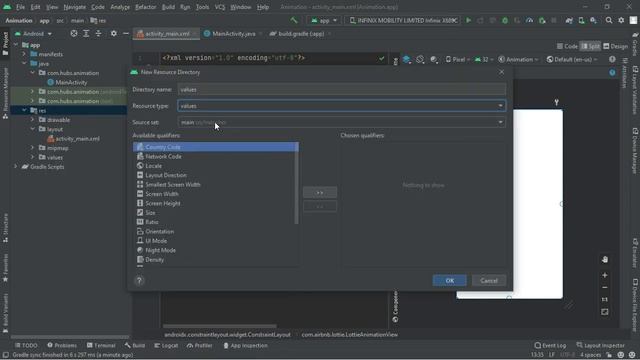
Task: Click the select opened file target icon
Action: (x=74, y=33)
